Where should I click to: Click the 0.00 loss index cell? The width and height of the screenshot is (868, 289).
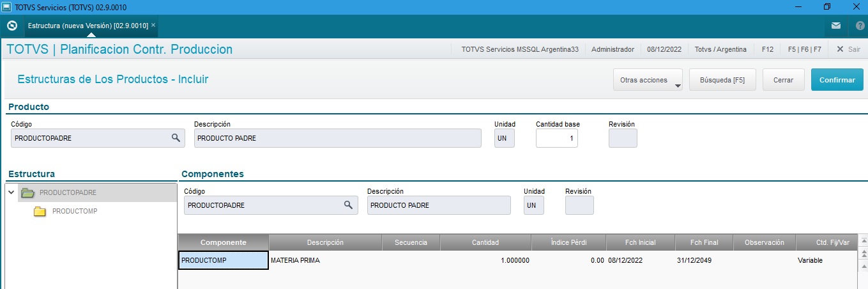coord(568,260)
